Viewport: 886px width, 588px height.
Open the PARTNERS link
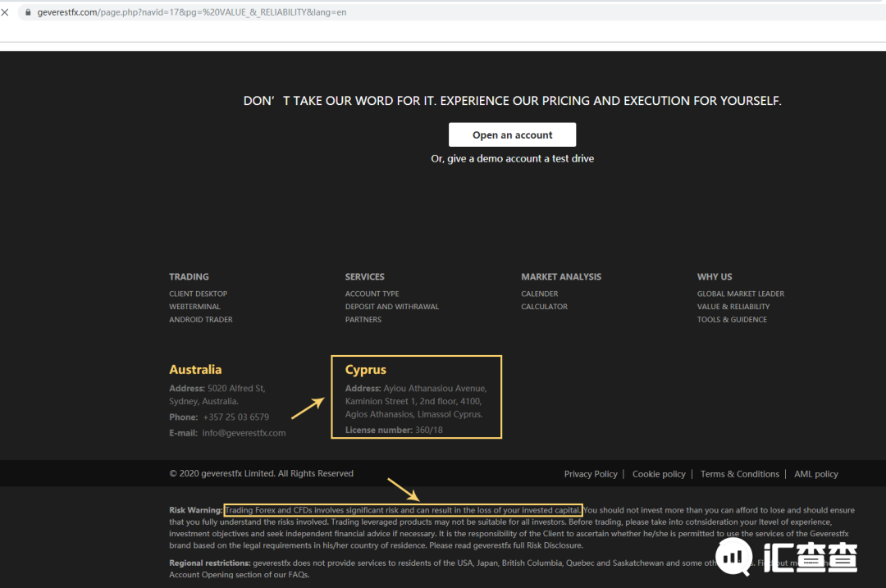[363, 320]
